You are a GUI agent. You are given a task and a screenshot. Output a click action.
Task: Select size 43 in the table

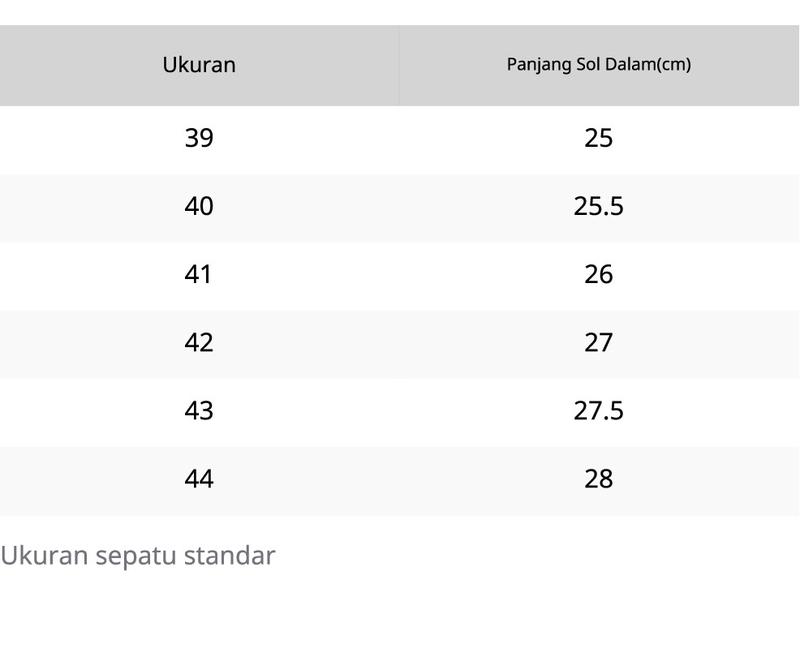pyautogui.click(x=199, y=411)
